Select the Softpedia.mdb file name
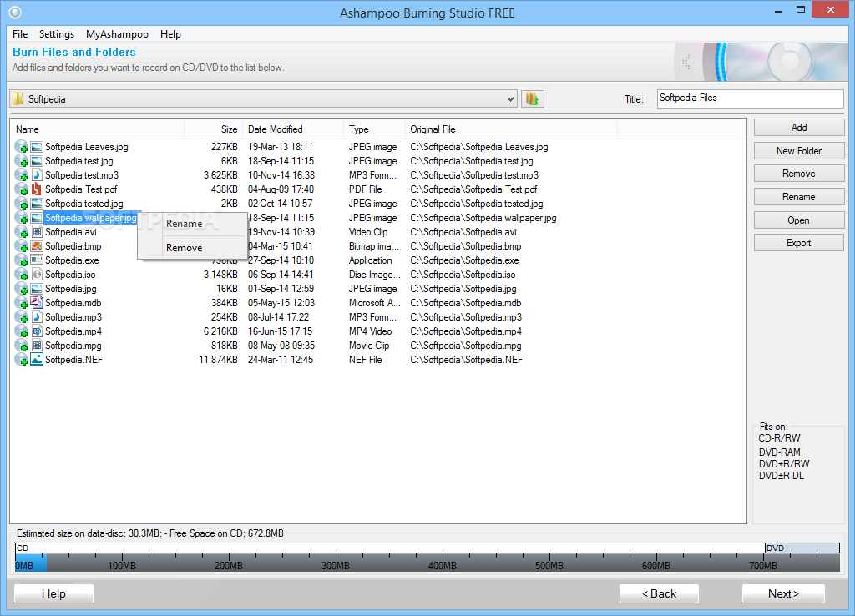This screenshot has height=616, width=855. [x=73, y=302]
